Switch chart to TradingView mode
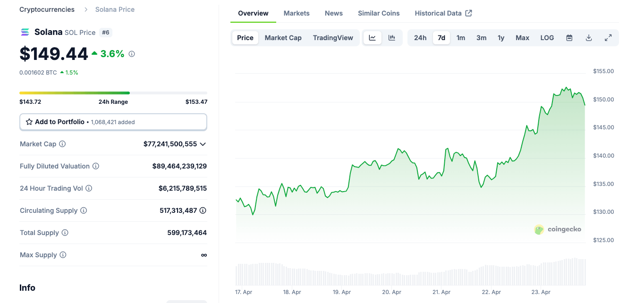 (333, 37)
